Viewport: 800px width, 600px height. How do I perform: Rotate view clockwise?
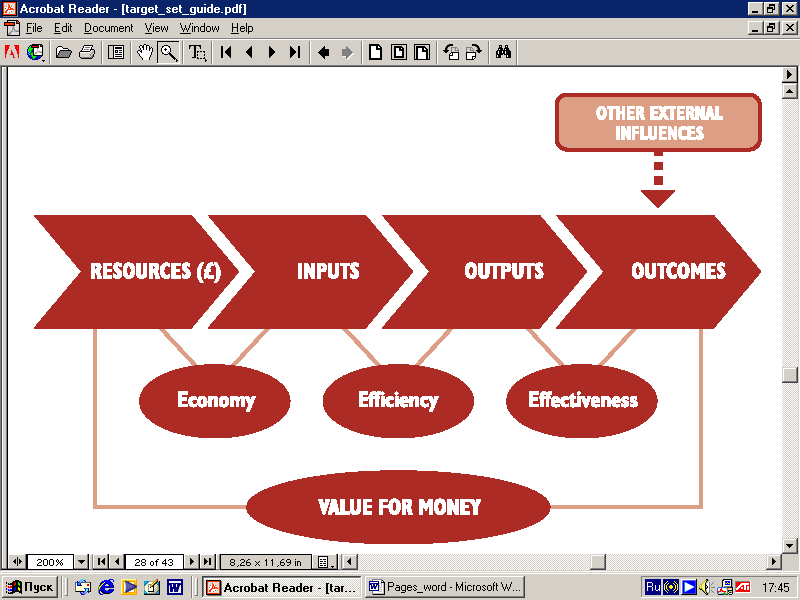coord(474,52)
